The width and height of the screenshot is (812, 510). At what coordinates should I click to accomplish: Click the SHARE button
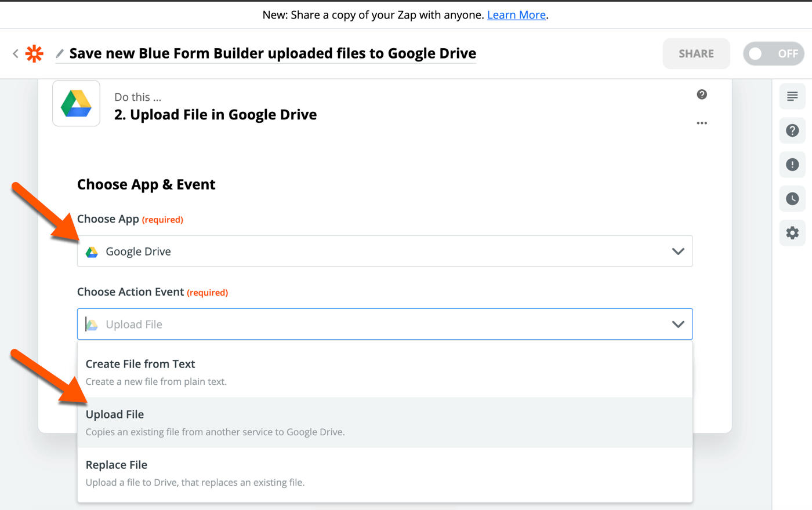click(x=696, y=53)
